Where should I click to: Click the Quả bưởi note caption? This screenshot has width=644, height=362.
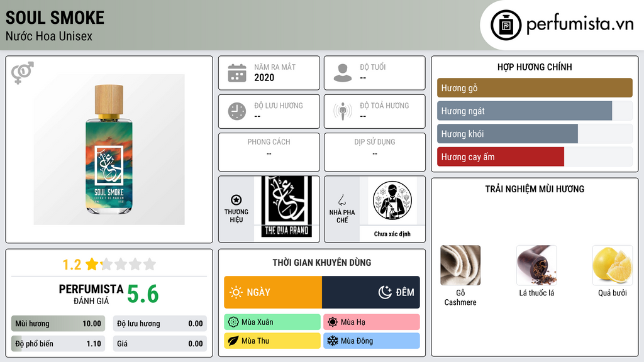tap(613, 293)
